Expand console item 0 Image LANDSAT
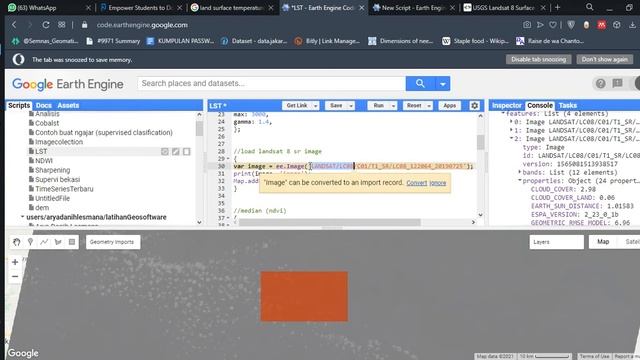 pos(511,122)
